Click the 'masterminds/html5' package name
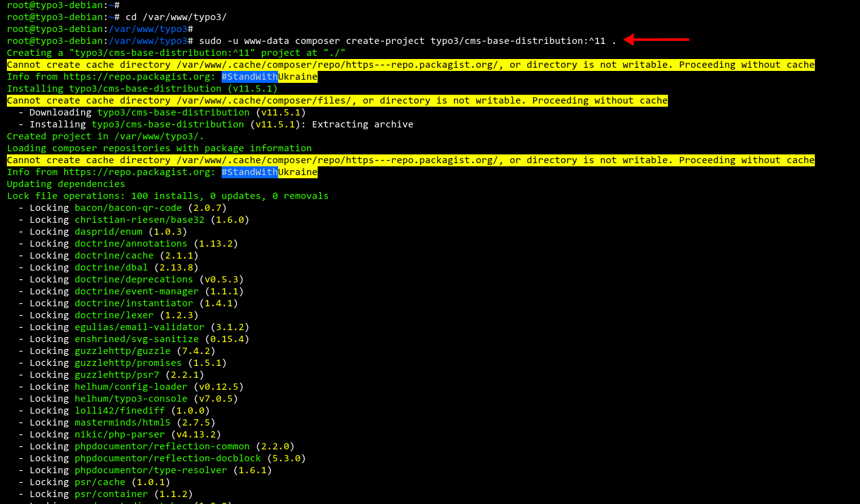This screenshot has width=860, height=504. coord(122,422)
